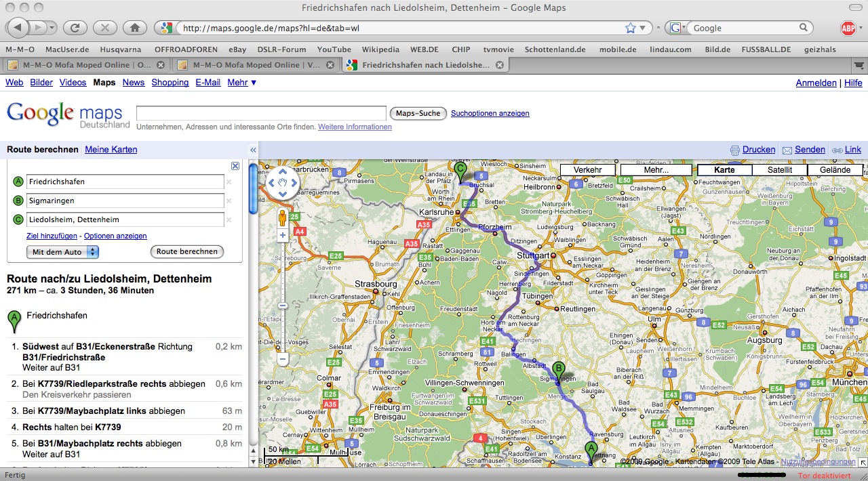Viewport: 868px width, 481px height.
Task: Toggle the Verkehr traffic layer
Action: (x=587, y=170)
